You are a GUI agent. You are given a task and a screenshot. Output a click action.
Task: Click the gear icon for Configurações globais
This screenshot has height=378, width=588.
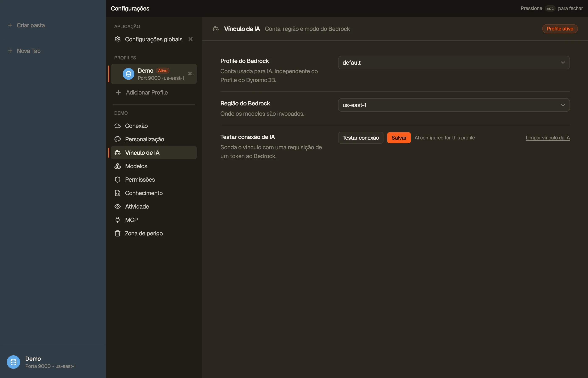[118, 39]
